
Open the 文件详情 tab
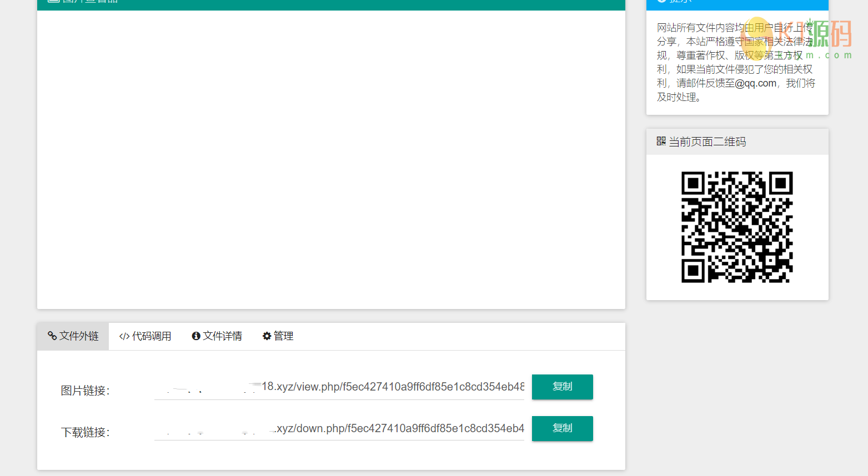[x=217, y=336]
